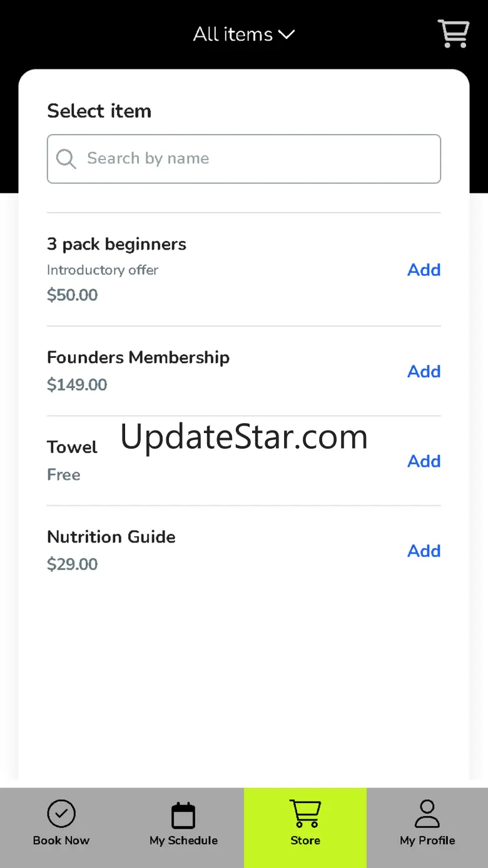Screen dimensions: 488x868
Task: Tap the My Schedule calendar icon
Action: 183,815
